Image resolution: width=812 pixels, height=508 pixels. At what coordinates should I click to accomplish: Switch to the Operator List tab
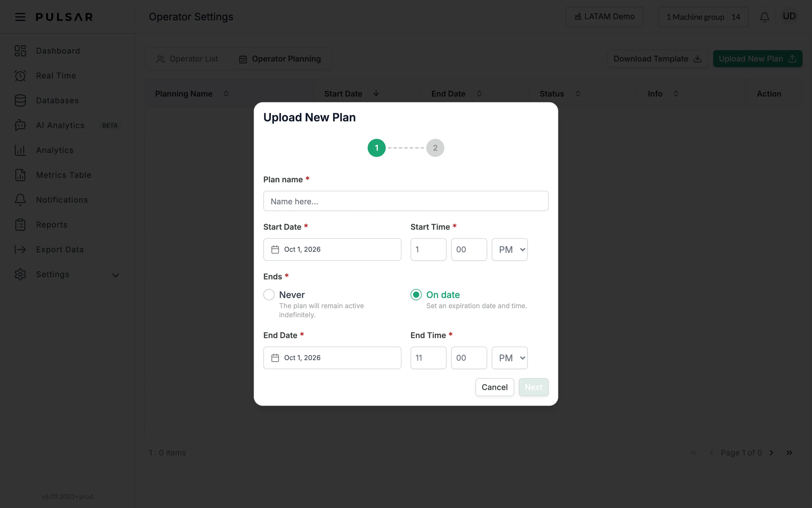(187, 59)
